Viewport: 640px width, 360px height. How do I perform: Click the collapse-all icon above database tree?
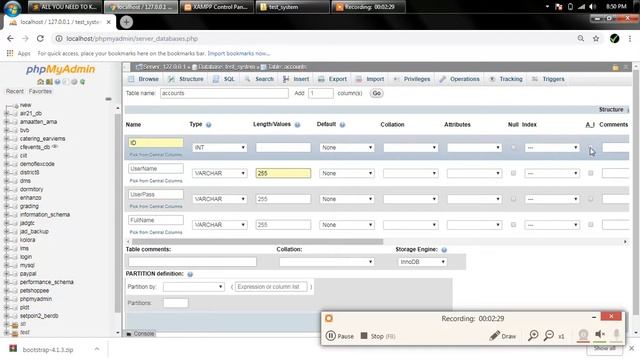pos(108,99)
